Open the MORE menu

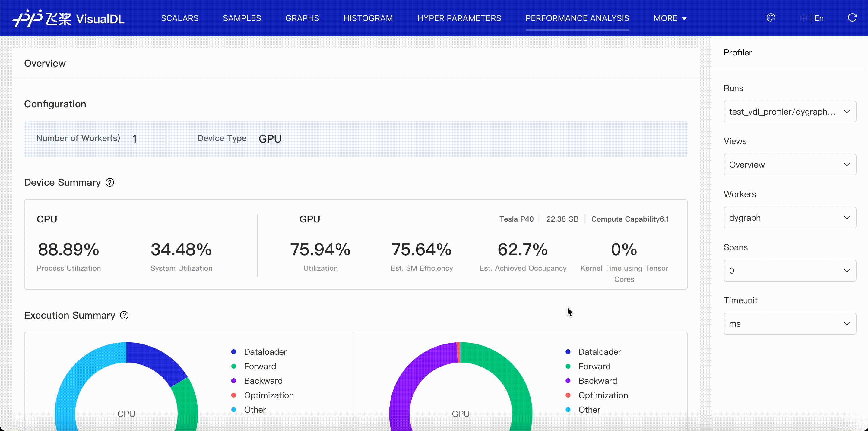[670, 18]
